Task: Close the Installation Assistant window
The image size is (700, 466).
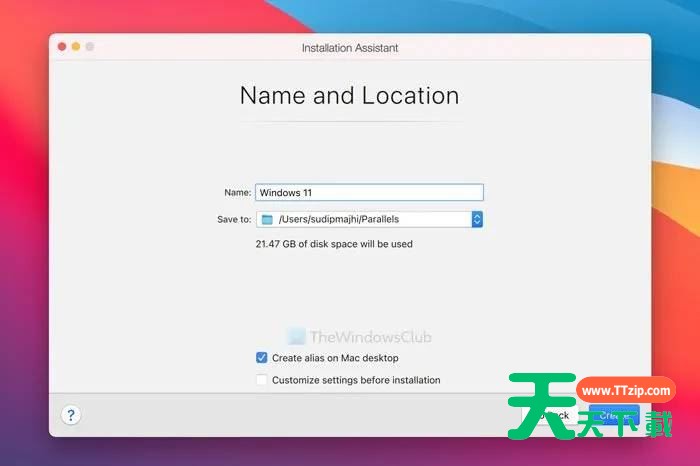Action: [62, 46]
